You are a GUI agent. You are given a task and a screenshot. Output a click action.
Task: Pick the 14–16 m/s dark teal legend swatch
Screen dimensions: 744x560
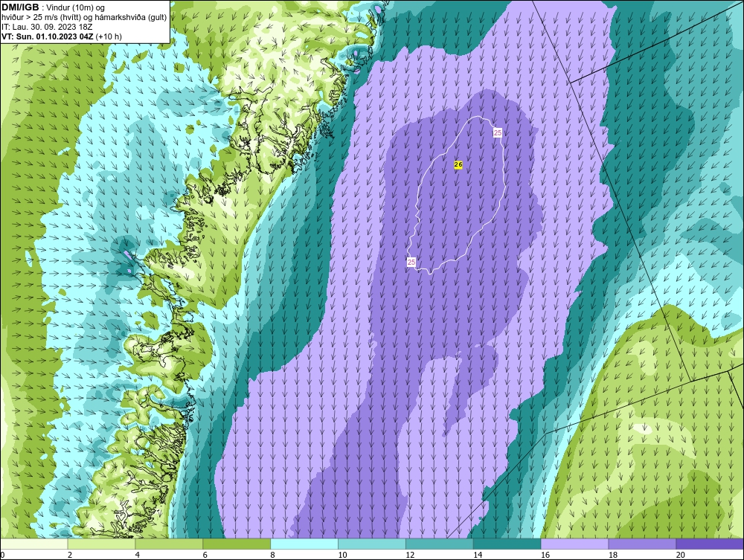point(507,544)
